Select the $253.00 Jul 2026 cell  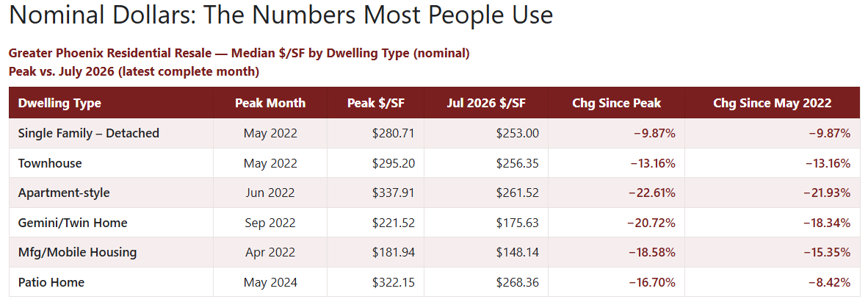(x=517, y=134)
